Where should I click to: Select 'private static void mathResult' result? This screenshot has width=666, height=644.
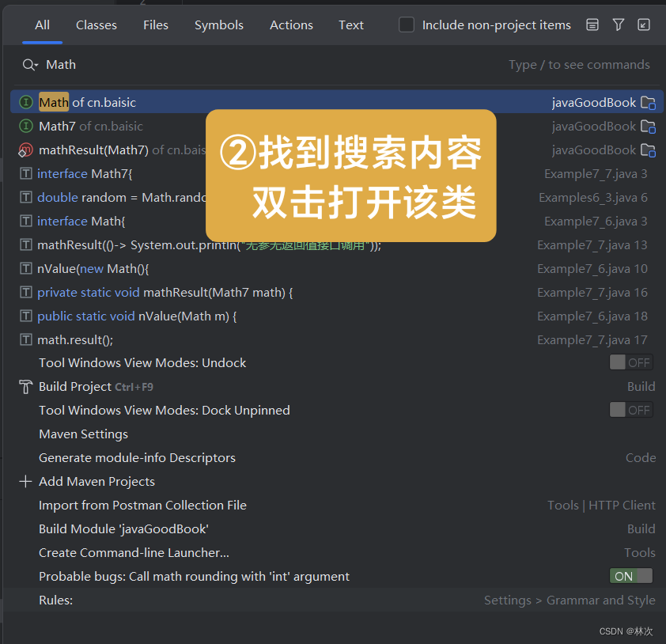pyautogui.click(x=337, y=293)
